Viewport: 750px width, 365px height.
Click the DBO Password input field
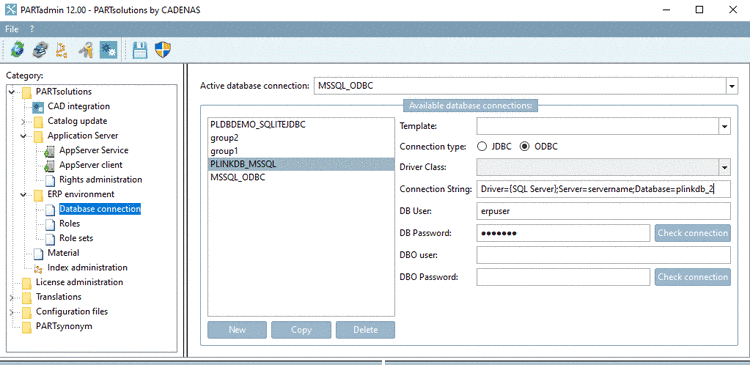coord(563,277)
